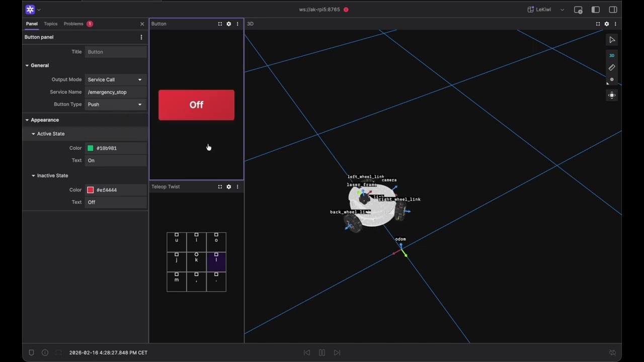Switch to the Panel tab
This screenshot has height=362, width=644.
tap(32, 24)
